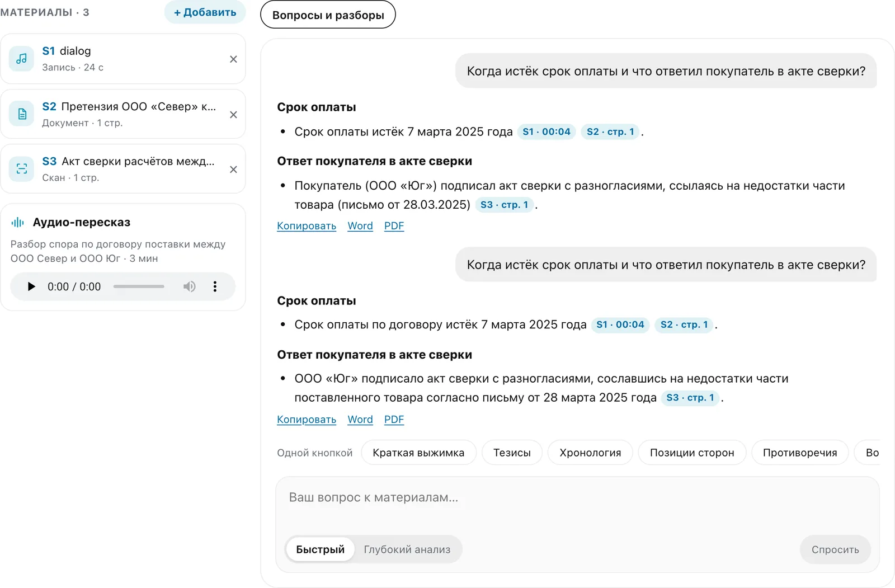The image size is (895, 588).
Task: Open the S1 · 00:04 citation in second answer
Action: click(620, 324)
